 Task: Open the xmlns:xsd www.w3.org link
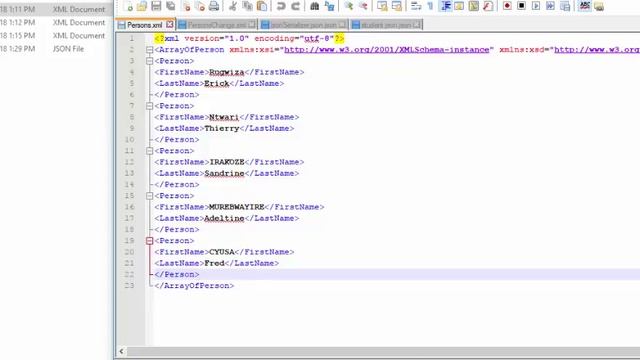[597, 50]
